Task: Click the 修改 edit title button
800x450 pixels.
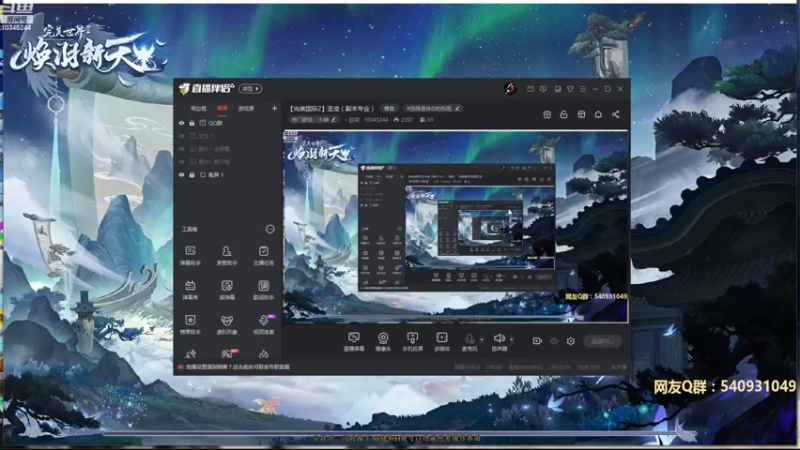Action: point(389,108)
